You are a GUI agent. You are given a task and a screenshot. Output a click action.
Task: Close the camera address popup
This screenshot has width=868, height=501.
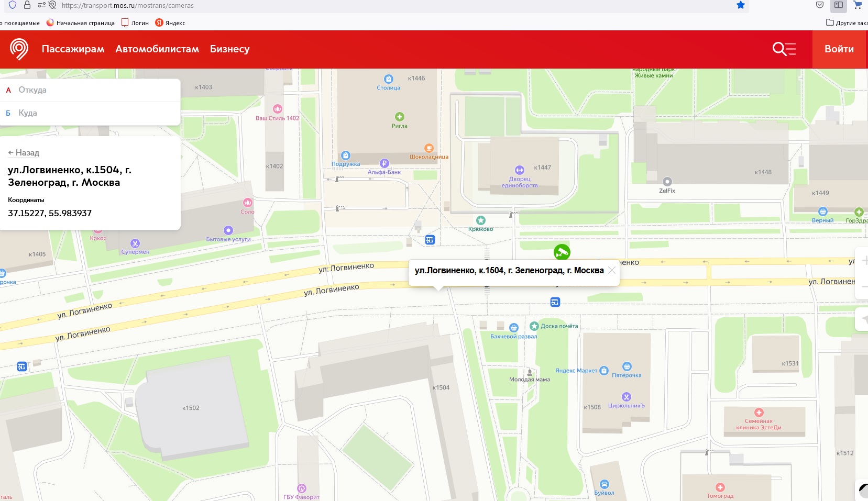[611, 270]
